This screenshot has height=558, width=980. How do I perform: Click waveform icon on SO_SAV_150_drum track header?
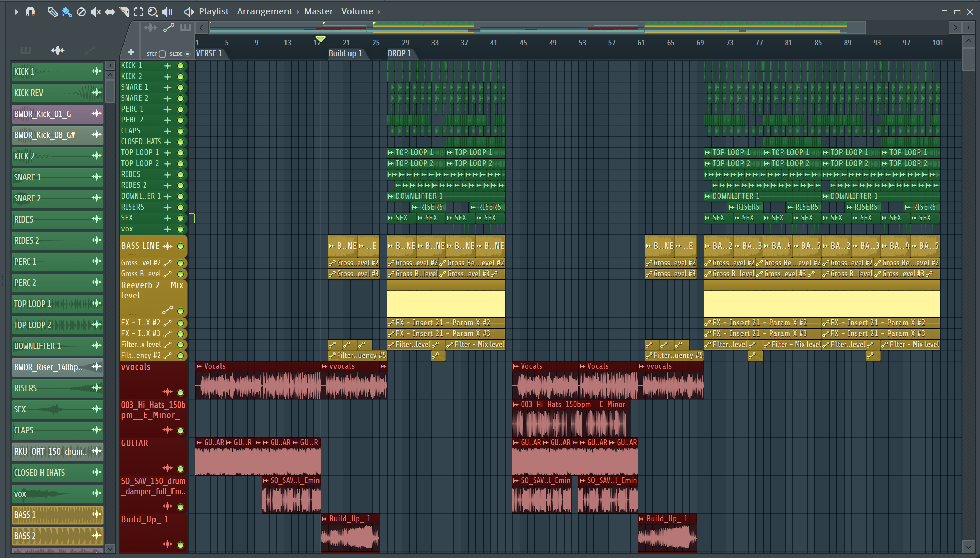coord(167,506)
